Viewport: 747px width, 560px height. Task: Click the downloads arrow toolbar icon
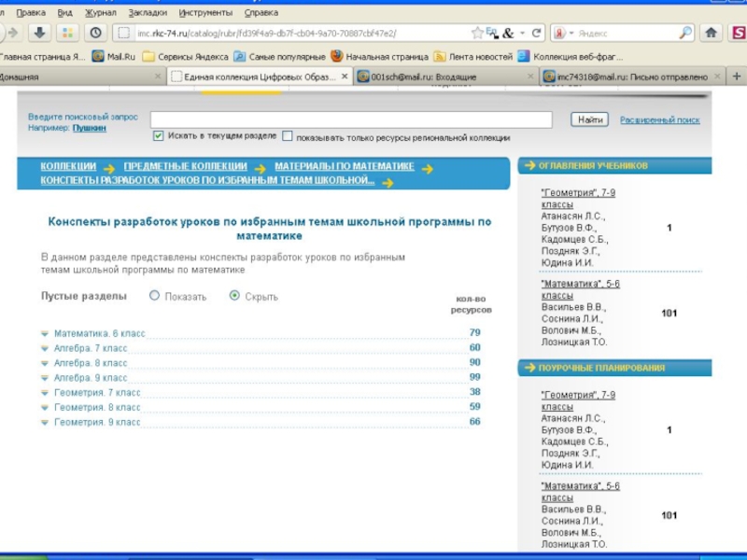[x=39, y=33]
